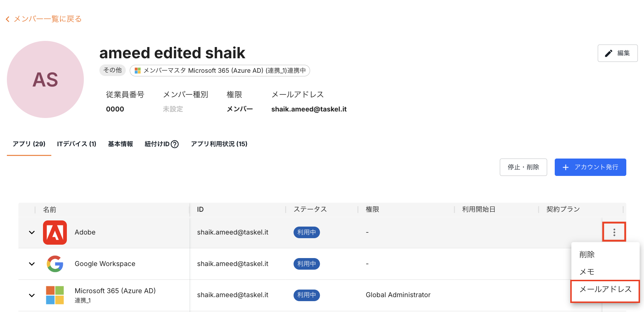Click the Google Workspace logo icon
Viewport: 644px width, 312px height.
[55, 264]
